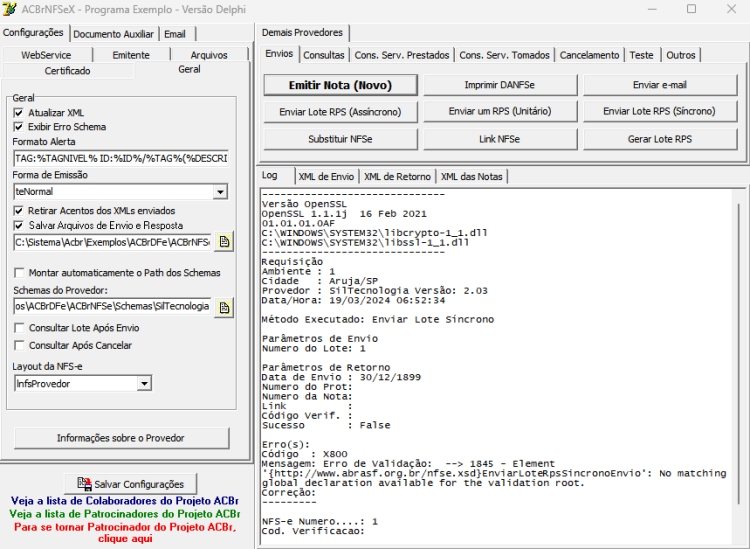Open the Outros tab
Screen dimensions: 750x549
coord(681,55)
